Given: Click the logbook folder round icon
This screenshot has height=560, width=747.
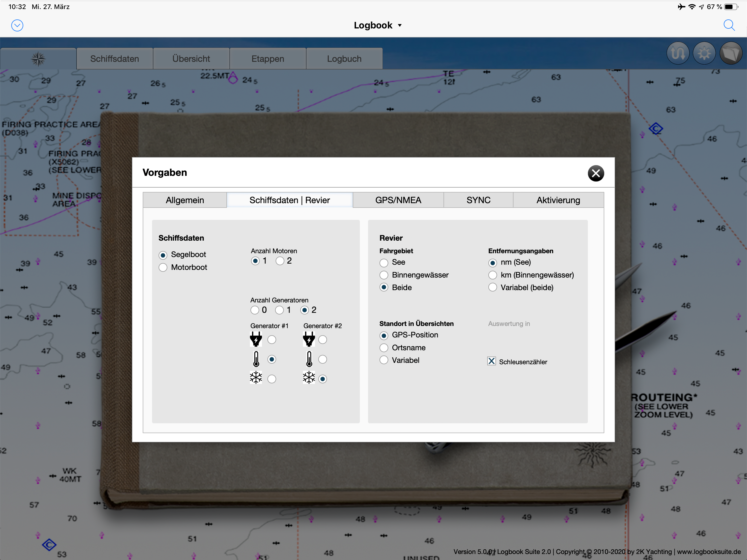Looking at the screenshot, I should pos(731,53).
